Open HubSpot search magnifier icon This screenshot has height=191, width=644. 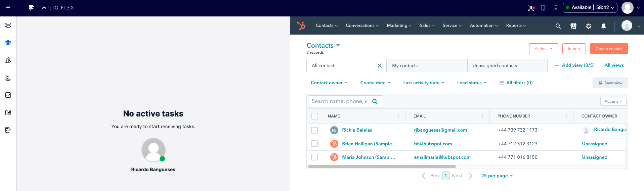(x=558, y=26)
